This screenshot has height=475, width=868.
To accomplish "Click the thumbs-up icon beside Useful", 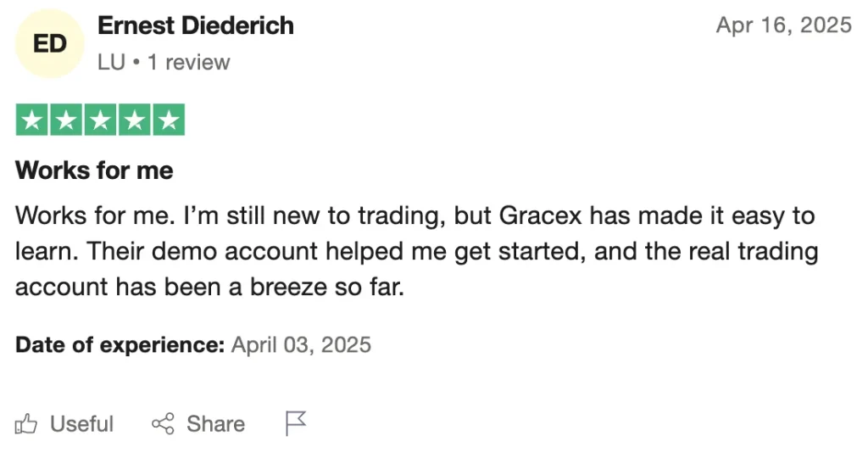I will 25,424.
